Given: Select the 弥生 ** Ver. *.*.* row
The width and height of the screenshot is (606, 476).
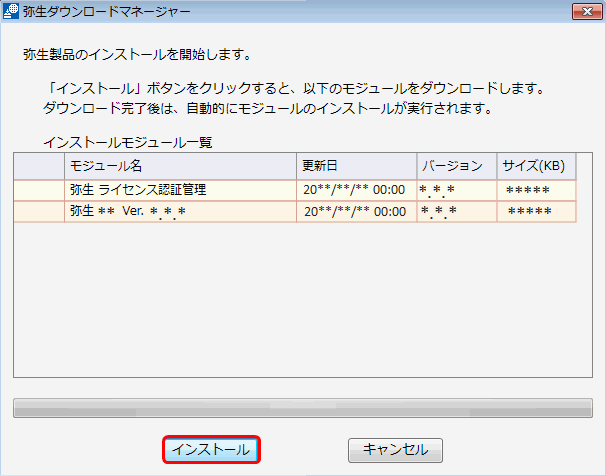Looking at the screenshot, I should coord(295,211).
